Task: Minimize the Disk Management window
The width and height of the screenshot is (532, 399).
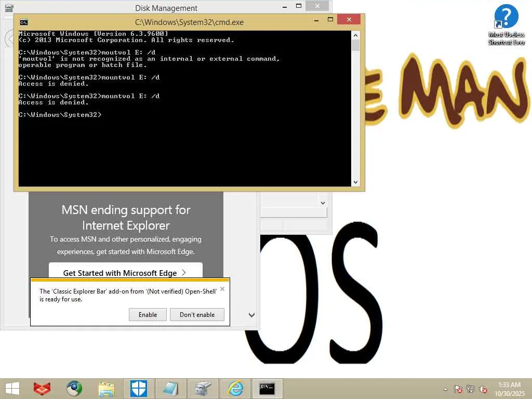Action: pyautogui.click(x=285, y=6)
